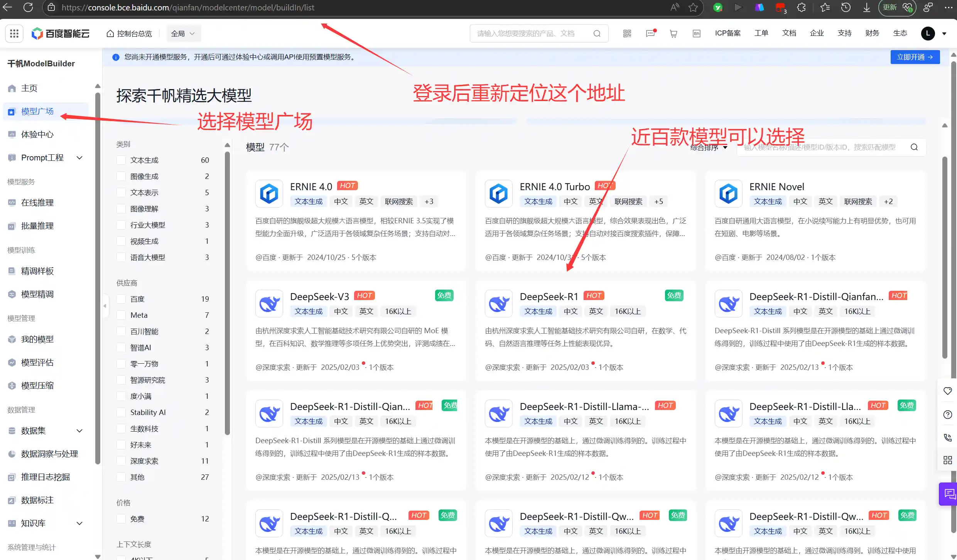The image size is (957, 560).
Task: Click the heart feedback icon on the right edge
Action: [948, 391]
